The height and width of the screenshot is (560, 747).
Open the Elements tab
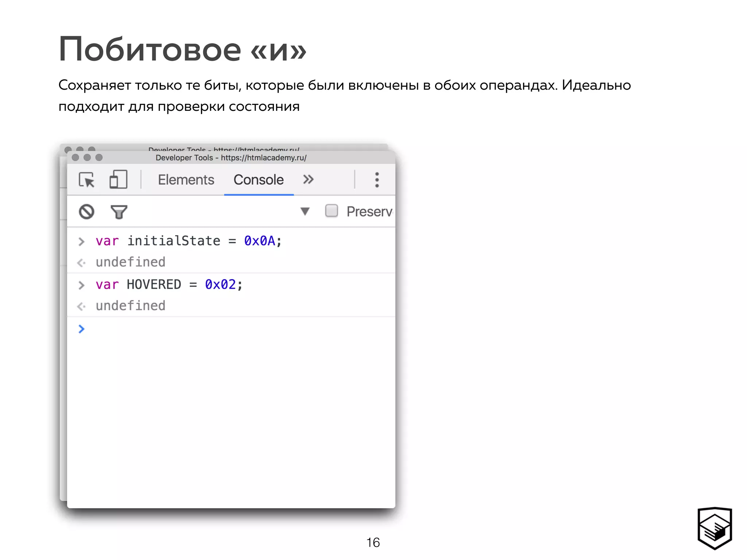point(186,180)
